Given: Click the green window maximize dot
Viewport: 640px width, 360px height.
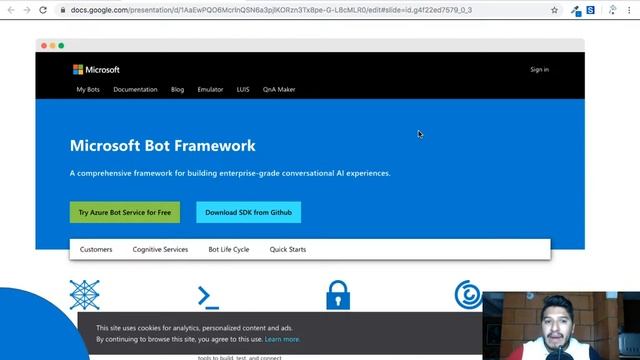Looking at the screenshot, I should click(61, 46).
